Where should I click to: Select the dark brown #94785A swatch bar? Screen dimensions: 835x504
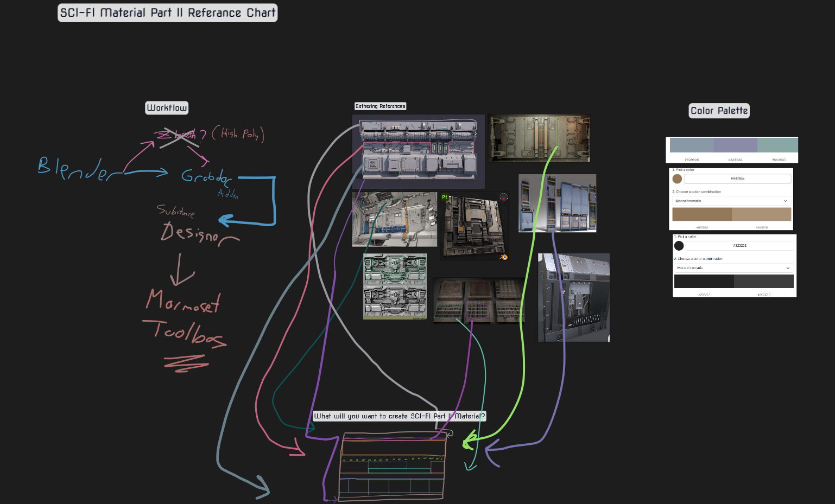click(702, 214)
